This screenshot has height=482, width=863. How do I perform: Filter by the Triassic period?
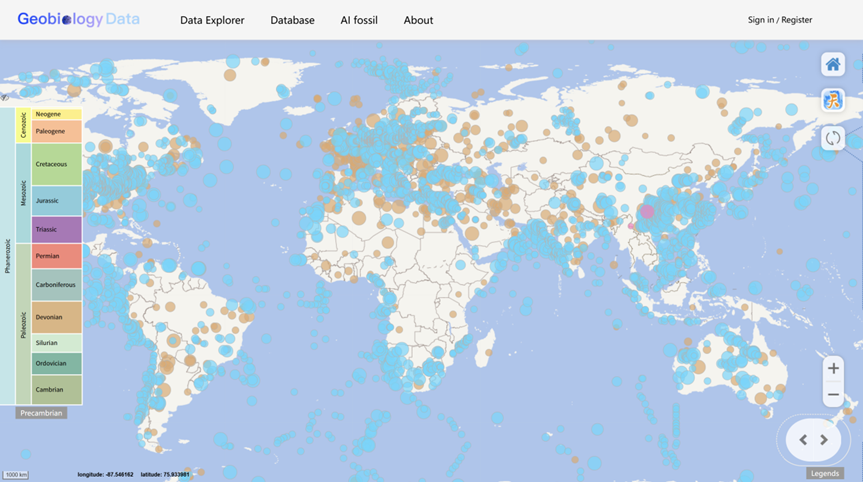[x=57, y=229]
